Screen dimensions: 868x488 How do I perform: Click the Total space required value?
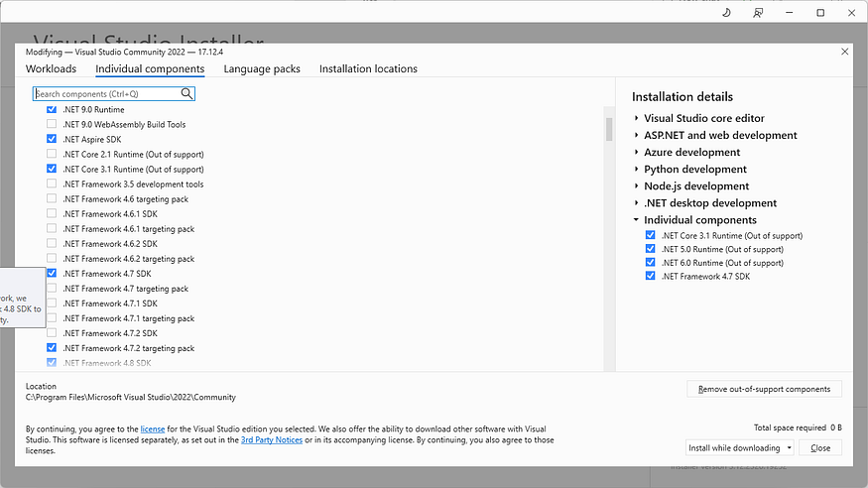pyautogui.click(x=836, y=427)
